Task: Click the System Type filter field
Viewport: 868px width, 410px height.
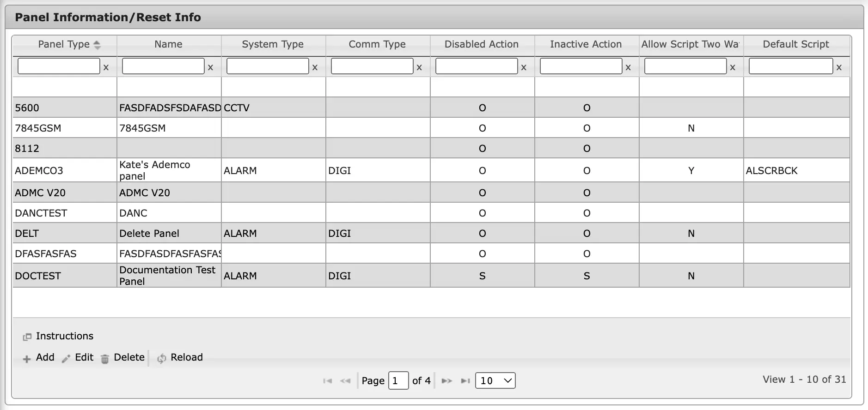Action: 268,66
